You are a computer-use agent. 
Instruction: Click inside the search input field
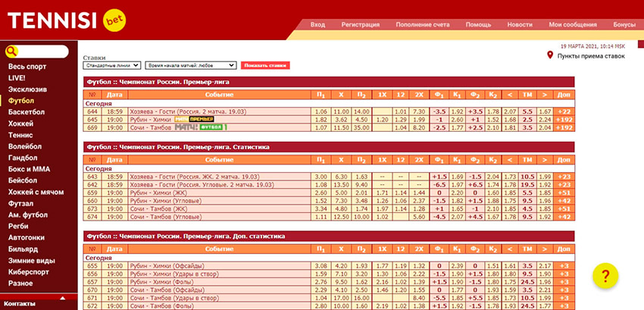coord(43,52)
